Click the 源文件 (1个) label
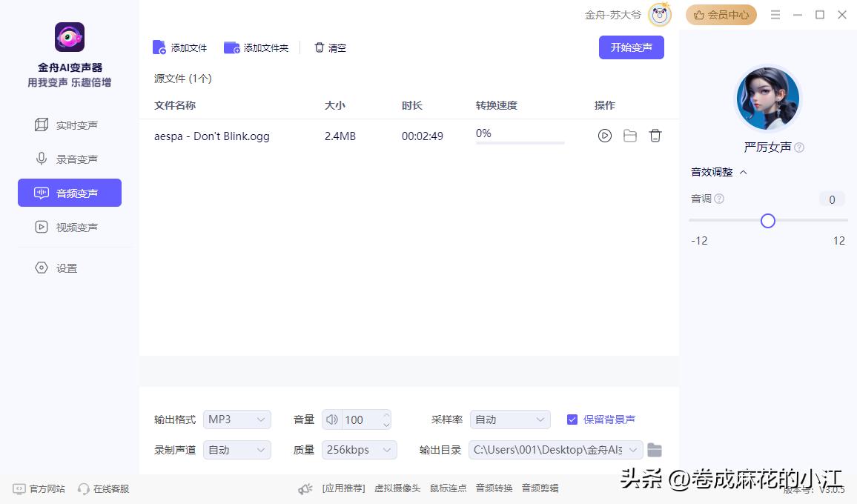This screenshot has width=857, height=504. tap(183, 78)
